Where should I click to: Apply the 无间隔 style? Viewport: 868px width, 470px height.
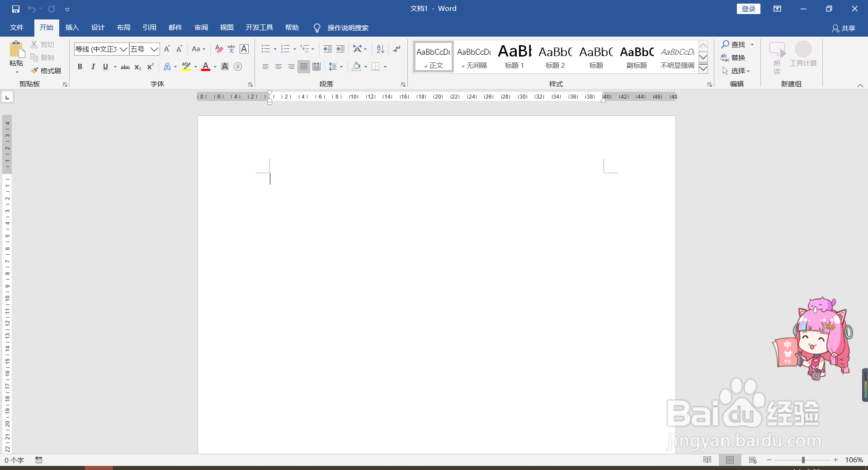click(474, 57)
